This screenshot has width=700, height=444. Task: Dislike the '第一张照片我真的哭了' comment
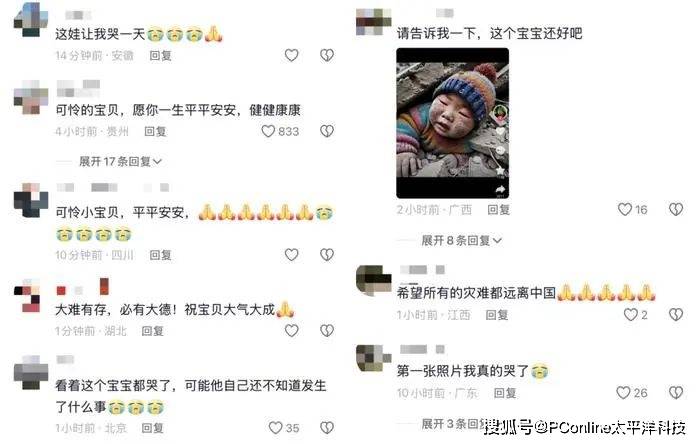pyautogui.click(x=676, y=393)
